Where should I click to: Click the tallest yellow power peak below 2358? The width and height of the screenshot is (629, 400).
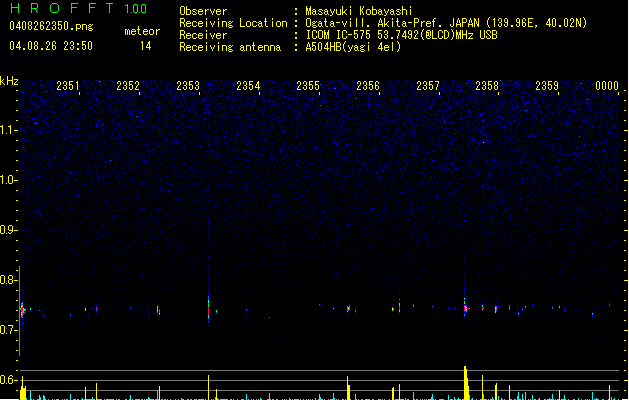[x=466, y=383]
